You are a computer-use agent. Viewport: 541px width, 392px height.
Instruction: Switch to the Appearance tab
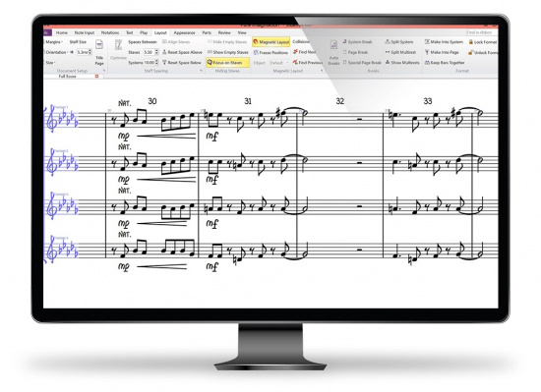point(185,32)
